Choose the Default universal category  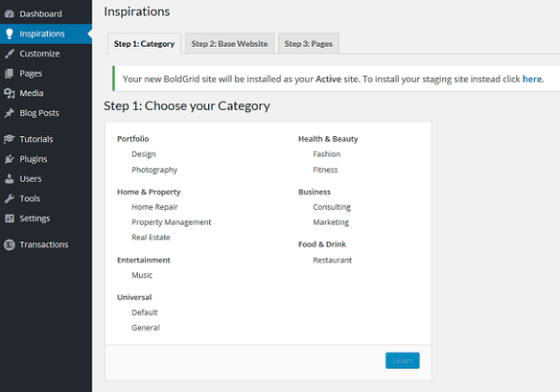coord(144,312)
